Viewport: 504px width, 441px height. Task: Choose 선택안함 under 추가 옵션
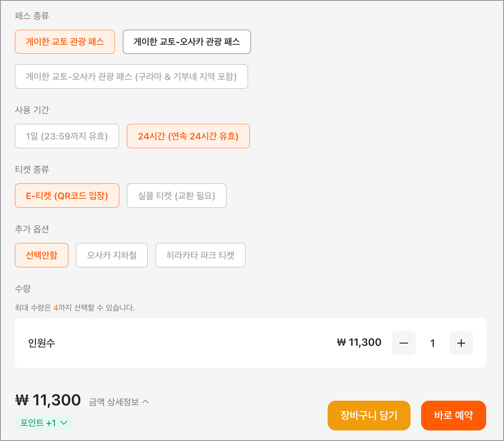[41, 255]
